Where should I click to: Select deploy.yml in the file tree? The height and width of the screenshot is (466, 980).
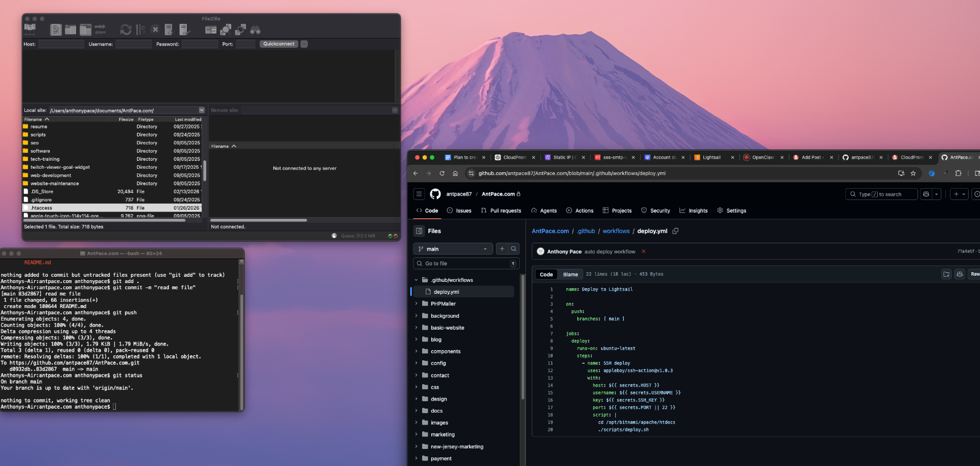click(x=463, y=292)
